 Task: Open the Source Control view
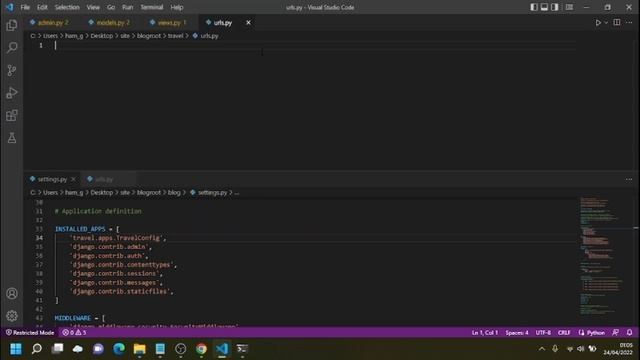tap(12, 70)
